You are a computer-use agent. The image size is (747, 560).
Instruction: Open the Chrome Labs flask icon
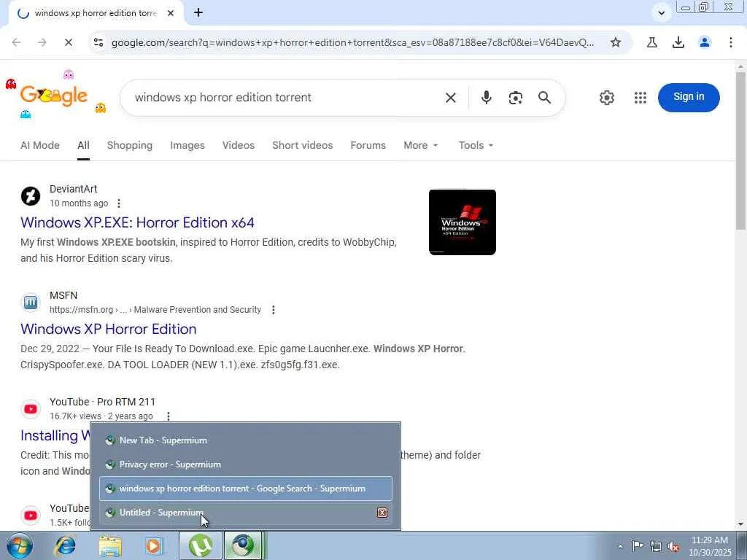point(651,42)
